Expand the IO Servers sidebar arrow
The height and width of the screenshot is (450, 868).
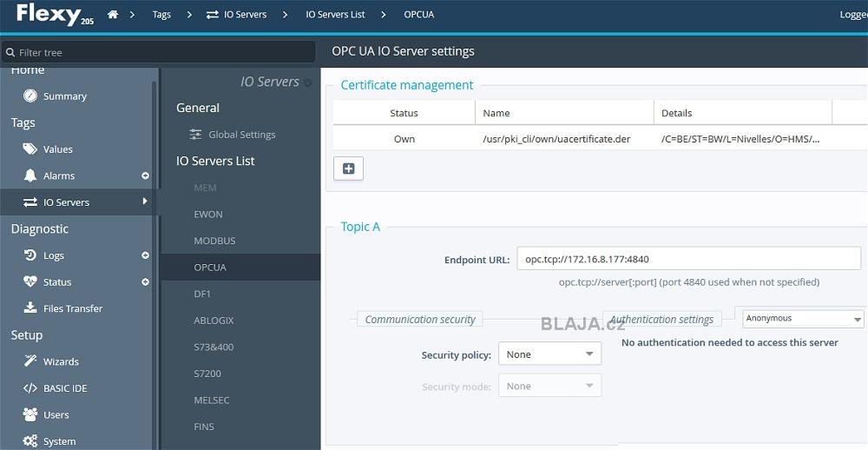(x=145, y=201)
